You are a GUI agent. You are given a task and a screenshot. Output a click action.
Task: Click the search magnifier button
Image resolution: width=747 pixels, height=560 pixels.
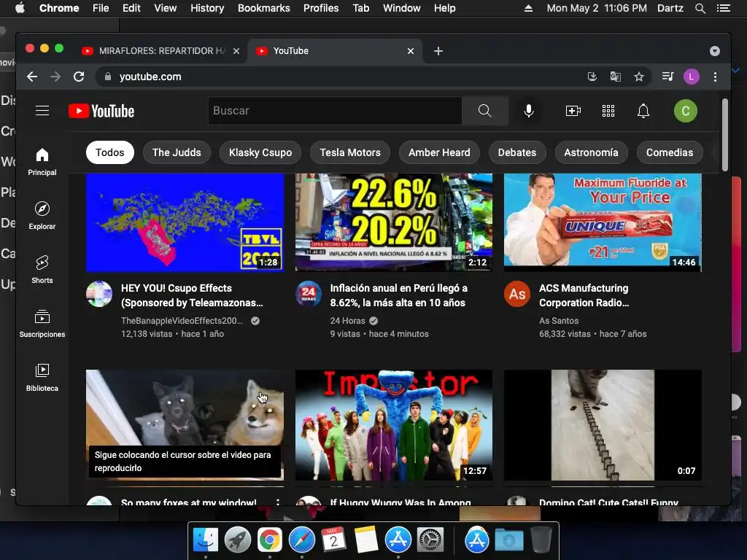tap(485, 111)
